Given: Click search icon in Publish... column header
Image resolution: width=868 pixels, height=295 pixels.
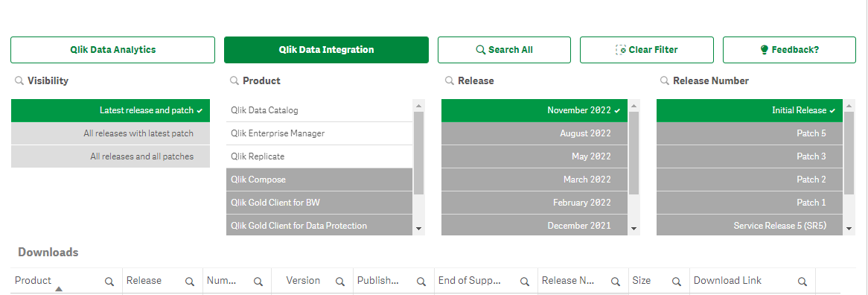Looking at the screenshot, I should point(421,282).
